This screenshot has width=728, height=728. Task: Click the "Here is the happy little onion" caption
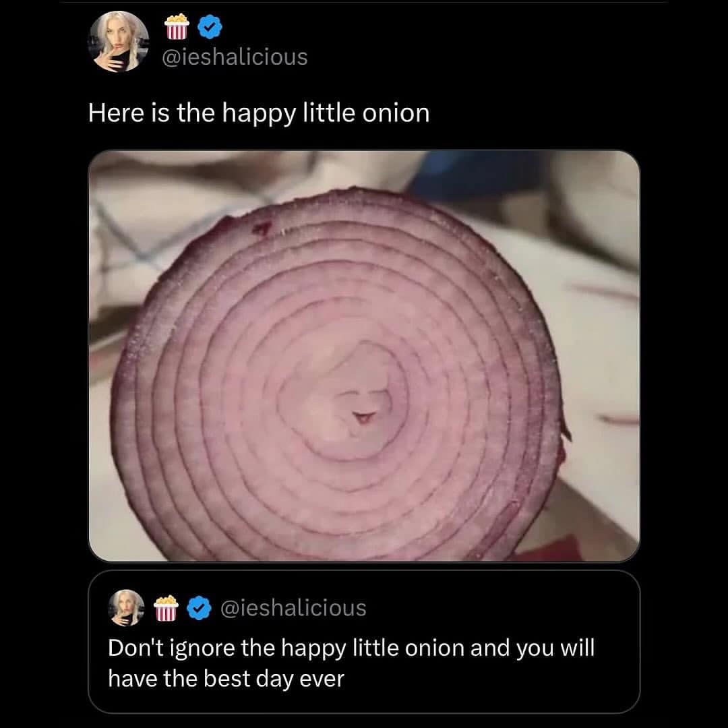[259, 113]
